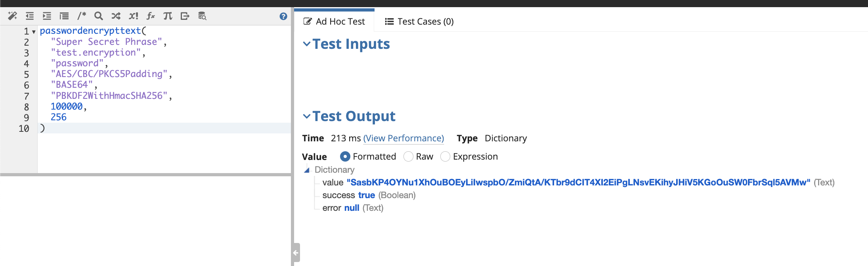This screenshot has height=266, width=868.
Task: Switch to the Test Cases (0) tab
Action: (x=419, y=21)
